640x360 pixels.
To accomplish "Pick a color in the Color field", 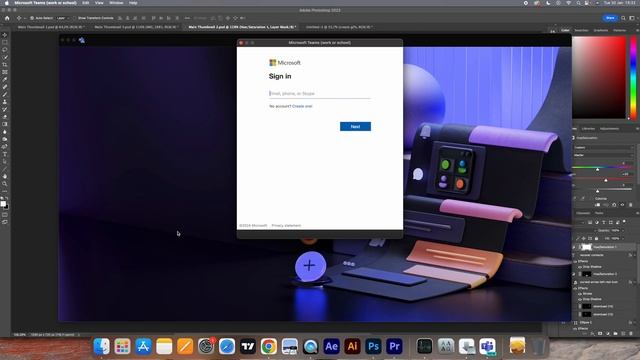I will point(599,77).
